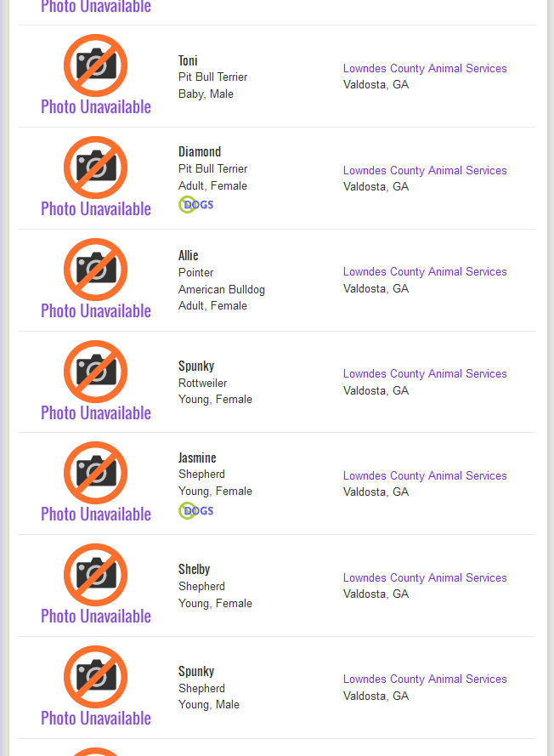
Task: Open Lowndes County Animal Services link for Shelby
Action: [425, 578]
